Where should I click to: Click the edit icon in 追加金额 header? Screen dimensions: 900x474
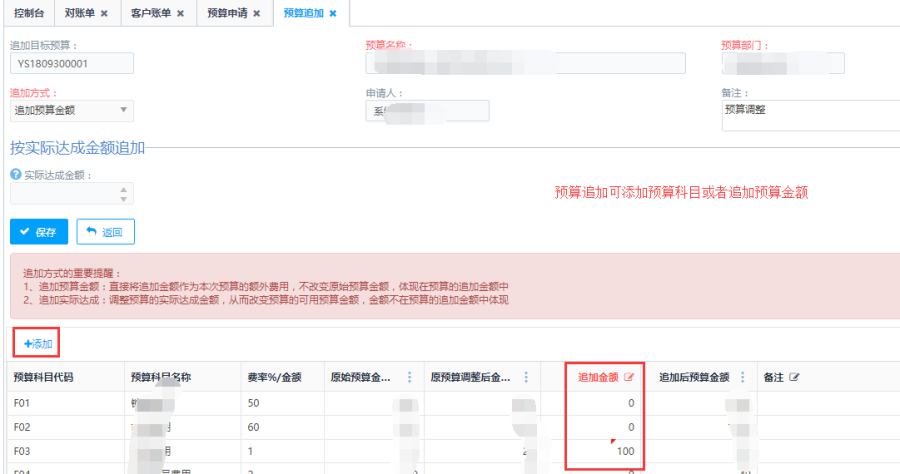click(629, 377)
